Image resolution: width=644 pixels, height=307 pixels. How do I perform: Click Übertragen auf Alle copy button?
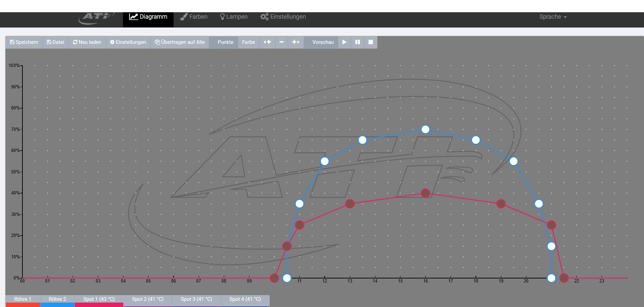(180, 42)
